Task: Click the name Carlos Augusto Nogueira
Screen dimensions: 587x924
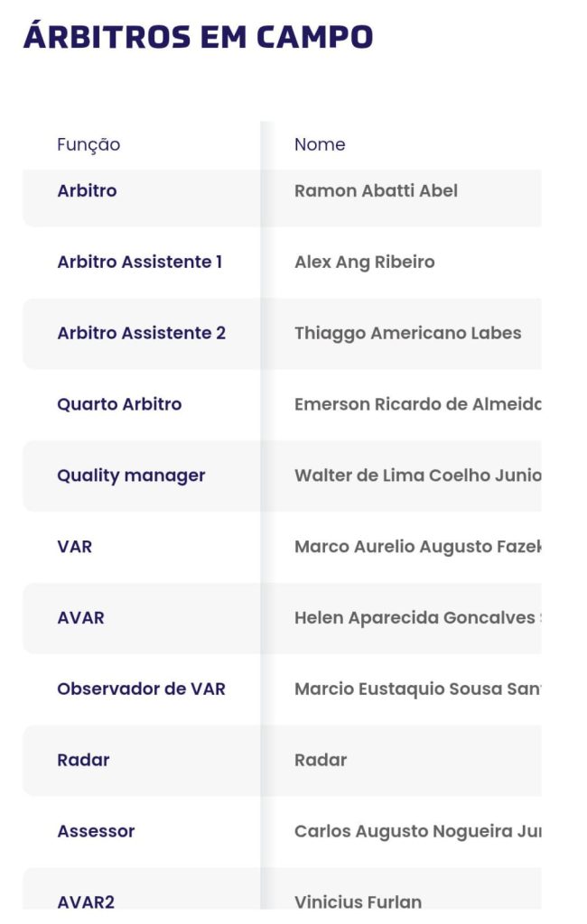Action: coord(417,831)
